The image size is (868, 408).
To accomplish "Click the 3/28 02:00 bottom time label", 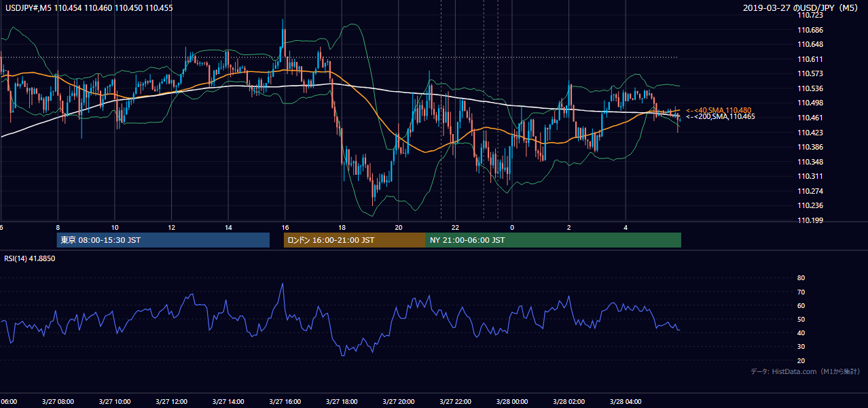I will (569, 401).
